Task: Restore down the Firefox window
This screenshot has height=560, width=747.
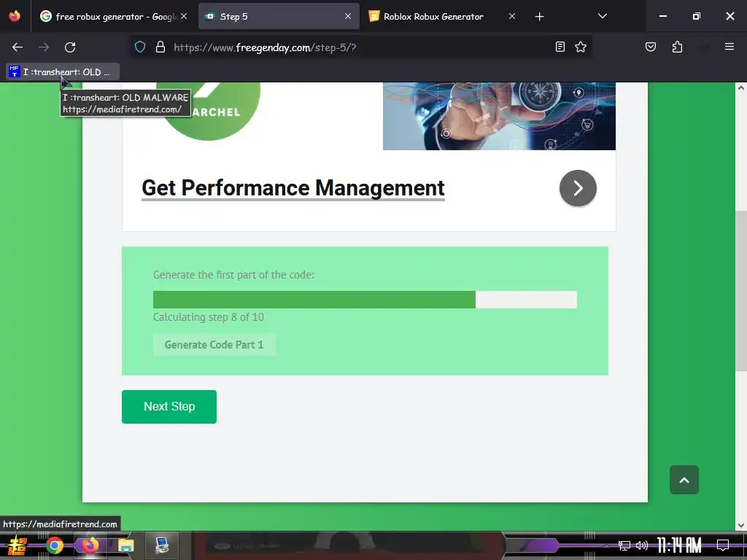Action: pos(697,16)
